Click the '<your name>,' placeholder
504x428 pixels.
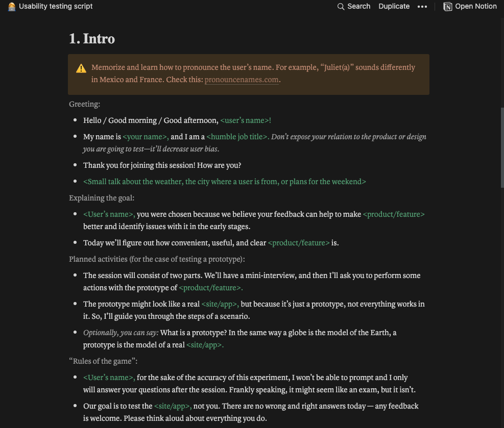145,136
